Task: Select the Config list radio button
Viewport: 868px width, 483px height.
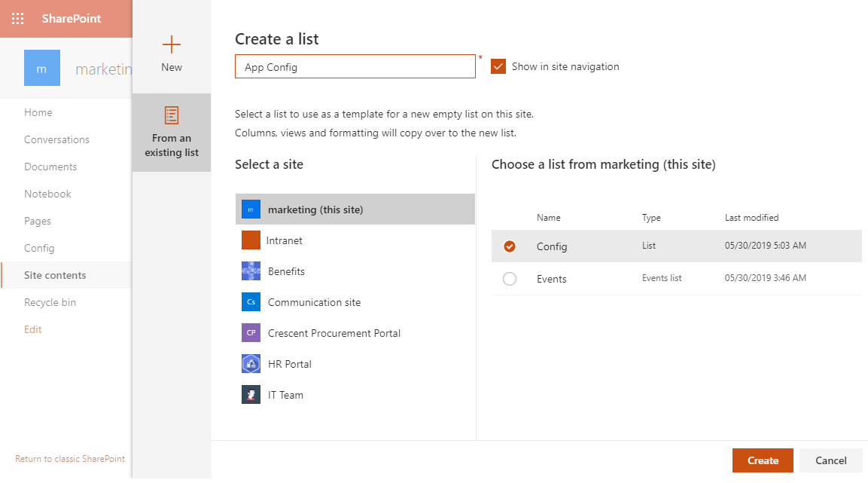Action: 510,246
